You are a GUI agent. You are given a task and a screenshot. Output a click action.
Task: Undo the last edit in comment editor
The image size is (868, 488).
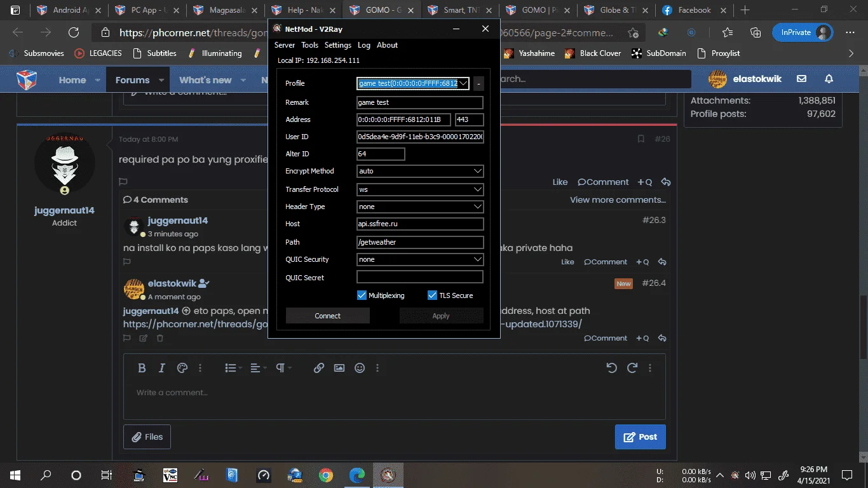611,368
